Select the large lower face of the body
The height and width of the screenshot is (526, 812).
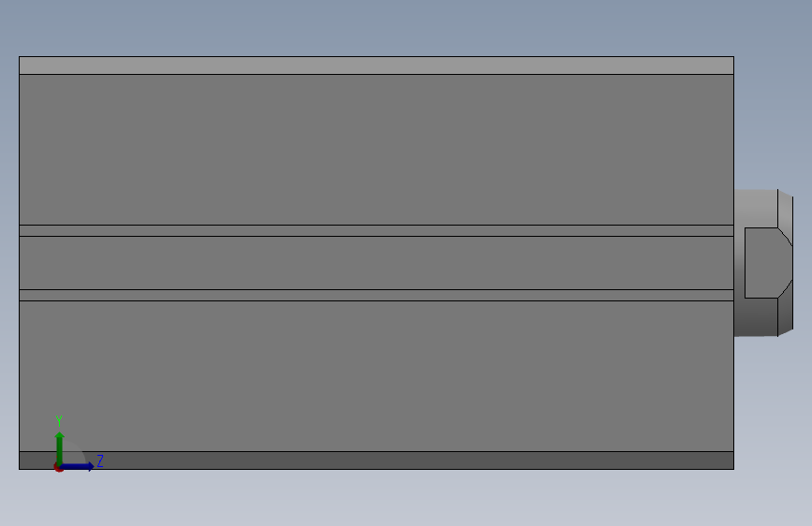pyautogui.click(x=376, y=376)
